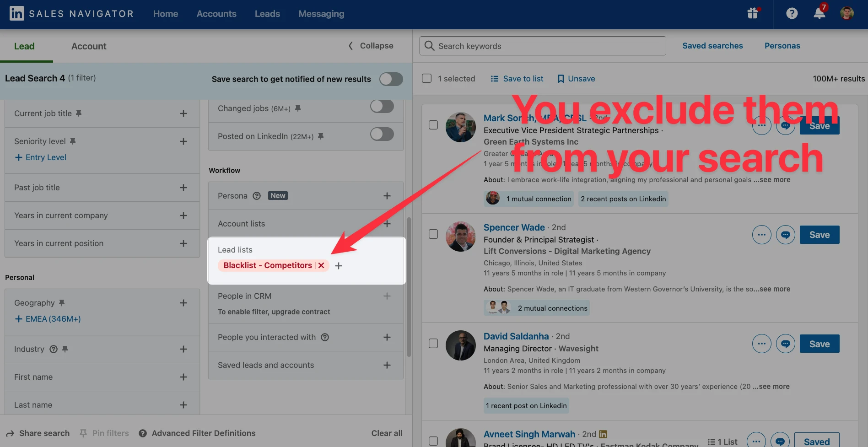Screen dimensions: 868x447
Task: Click the filter panel vertical scrollbar
Action: pyautogui.click(x=409, y=287)
